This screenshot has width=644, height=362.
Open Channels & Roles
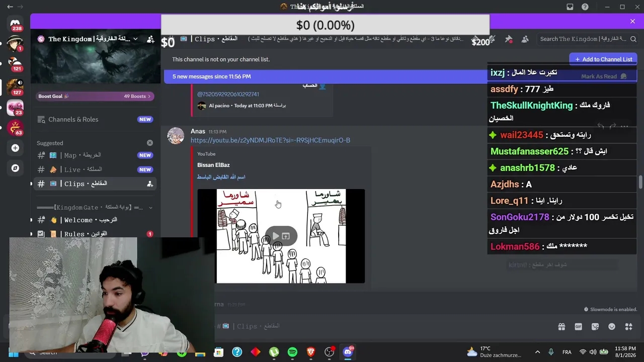[95, 119]
